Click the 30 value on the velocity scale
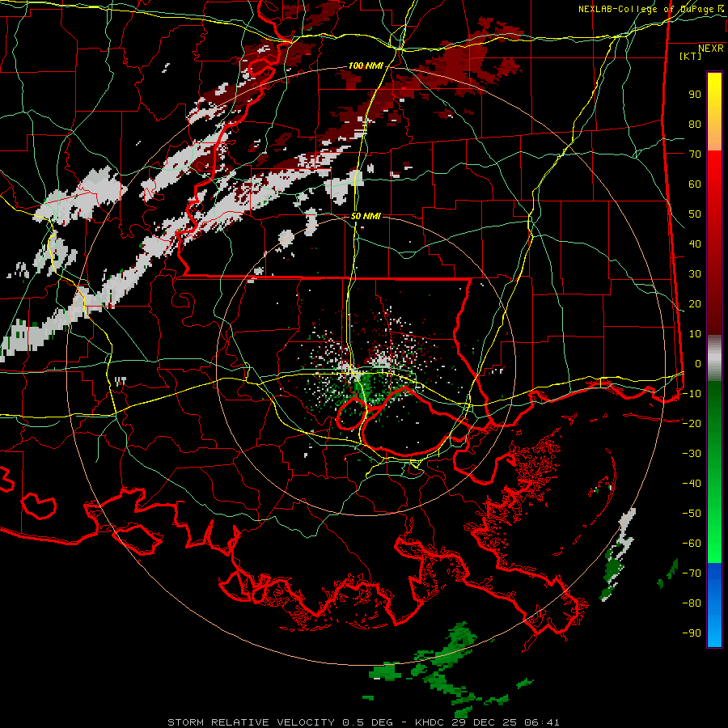 [x=695, y=274]
